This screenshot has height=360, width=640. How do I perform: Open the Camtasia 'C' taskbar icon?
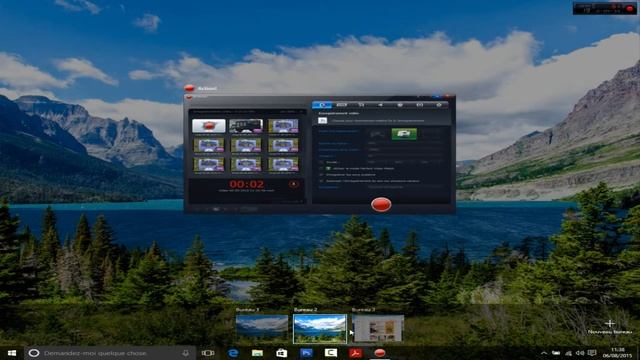[331, 353]
